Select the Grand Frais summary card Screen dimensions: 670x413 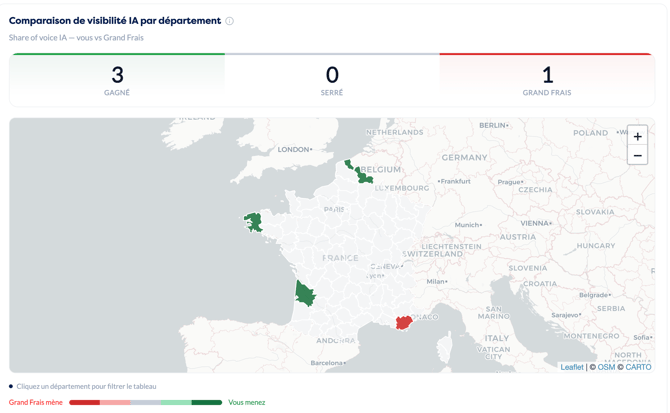(x=547, y=80)
